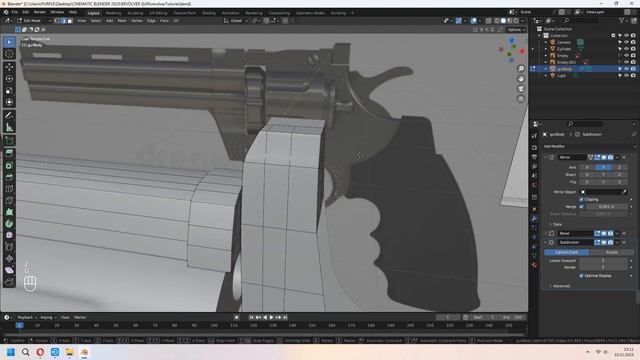Open the Mesh menu in viewport header

122,21
